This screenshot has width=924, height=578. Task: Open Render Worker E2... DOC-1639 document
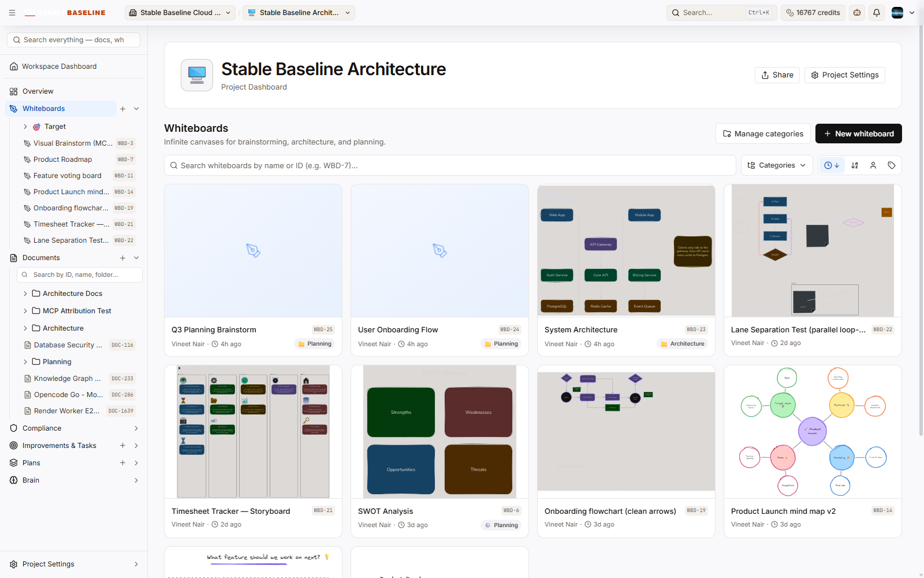click(x=79, y=411)
